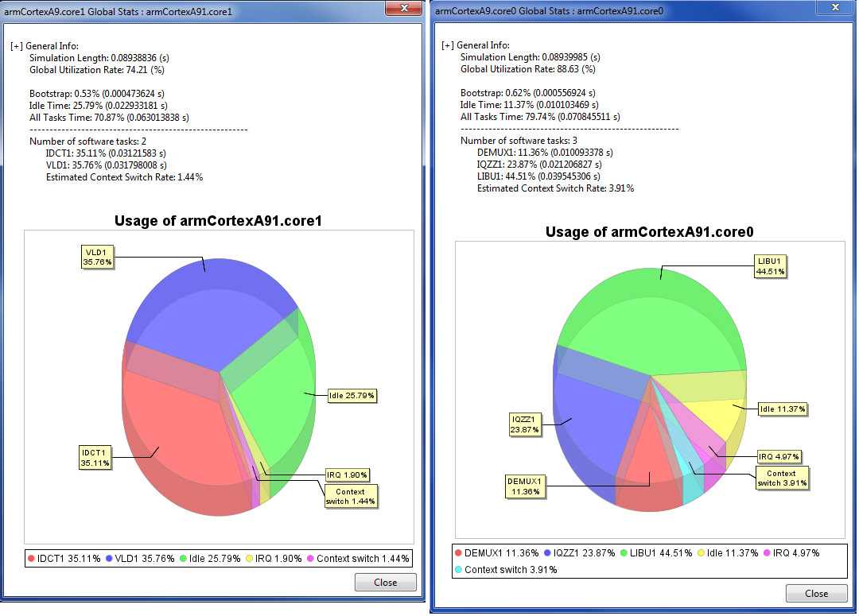This screenshot has height=616, width=859.
Task: Click blue VLD1 legend dot
Action: click(108, 559)
